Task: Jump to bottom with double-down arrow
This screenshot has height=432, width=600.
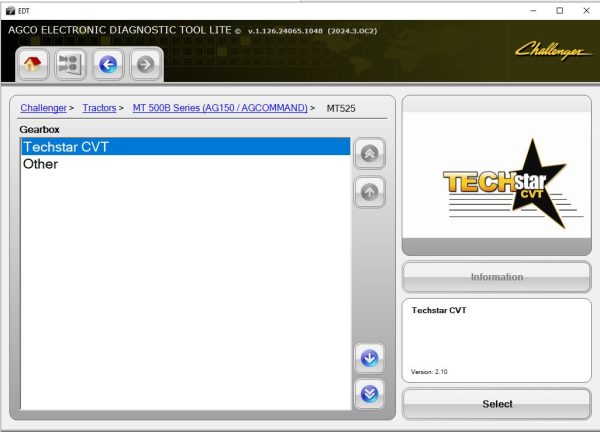Action: coord(369,394)
